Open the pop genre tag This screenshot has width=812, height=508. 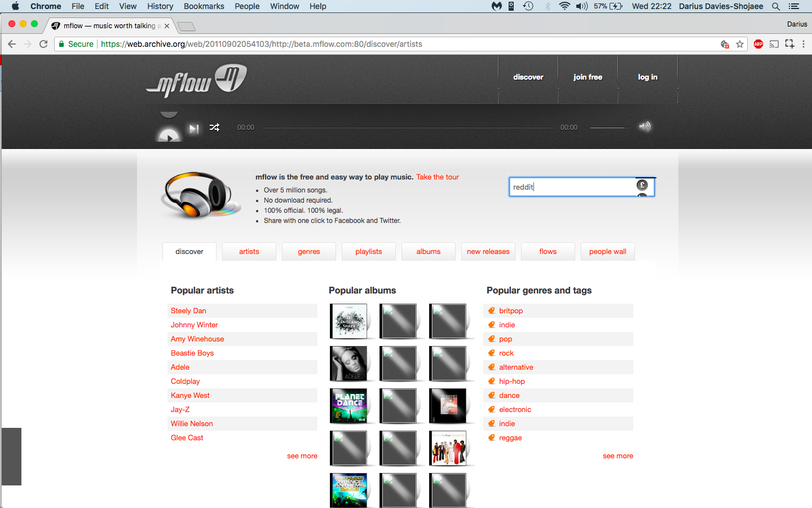tap(505, 339)
